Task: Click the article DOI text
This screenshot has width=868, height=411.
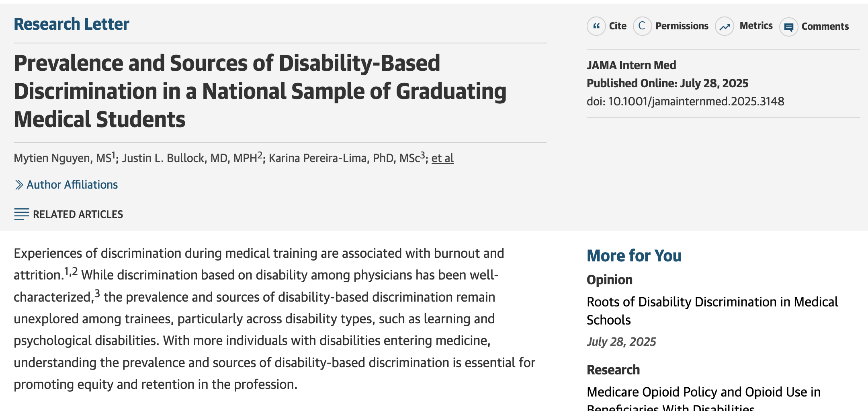Action: [x=685, y=101]
